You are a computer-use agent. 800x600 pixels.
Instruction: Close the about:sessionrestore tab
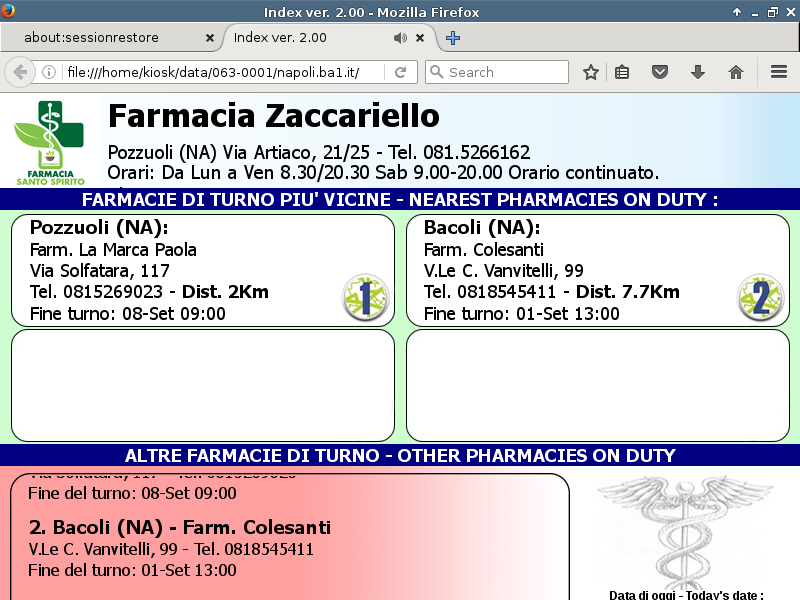209,38
